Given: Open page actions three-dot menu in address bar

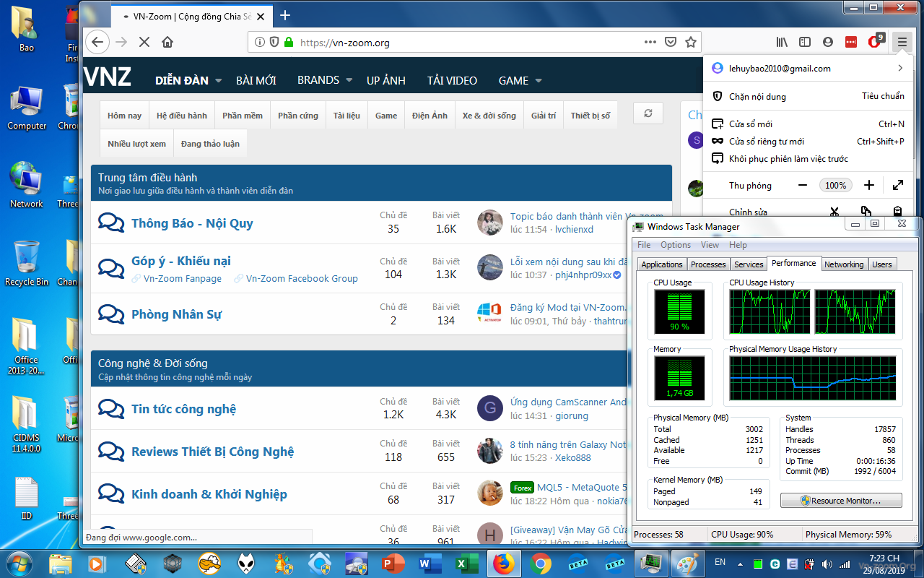Looking at the screenshot, I should [x=650, y=42].
